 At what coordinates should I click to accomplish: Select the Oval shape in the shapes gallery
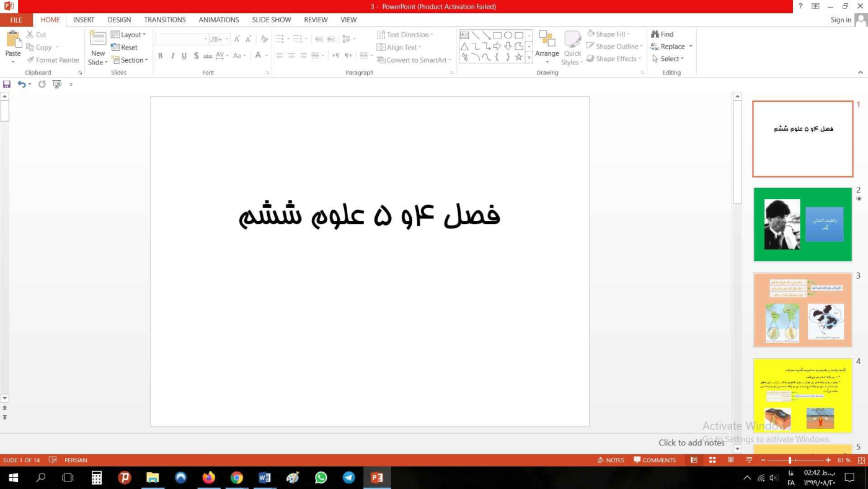508,35
